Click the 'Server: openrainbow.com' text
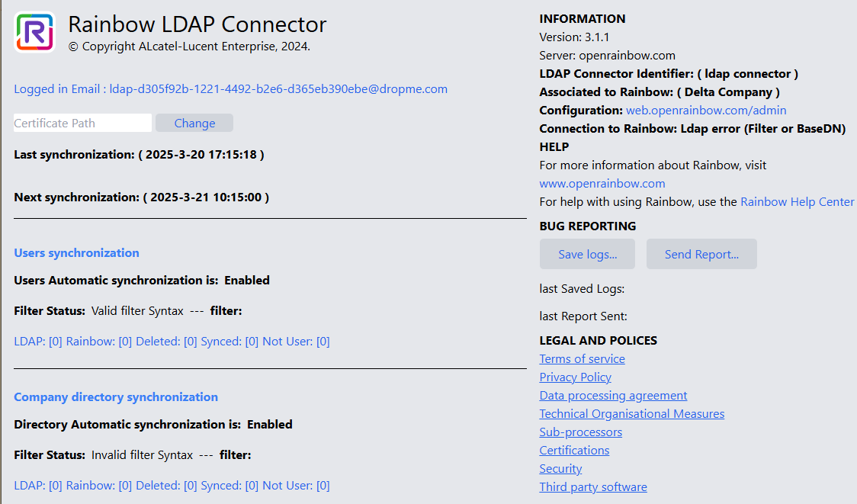This screenshot has width=857, height=504. pyautogui.click(x=607, y=56)
